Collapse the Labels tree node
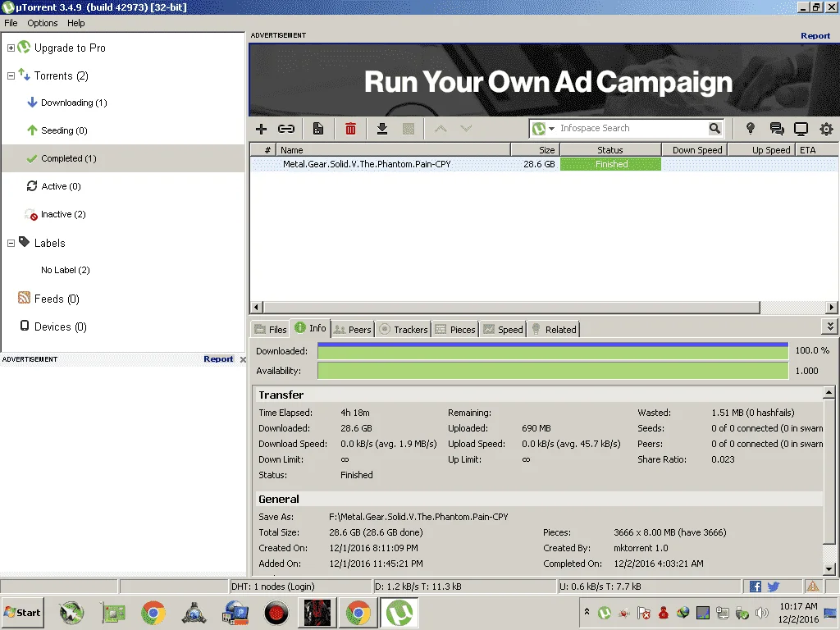 pyautogui.click(x=11, y=243)
